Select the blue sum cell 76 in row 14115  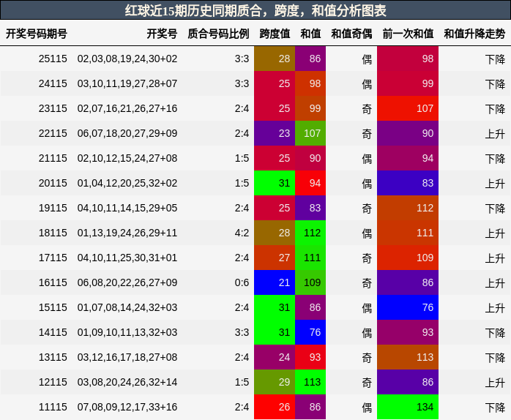click(x=310, y=332)
